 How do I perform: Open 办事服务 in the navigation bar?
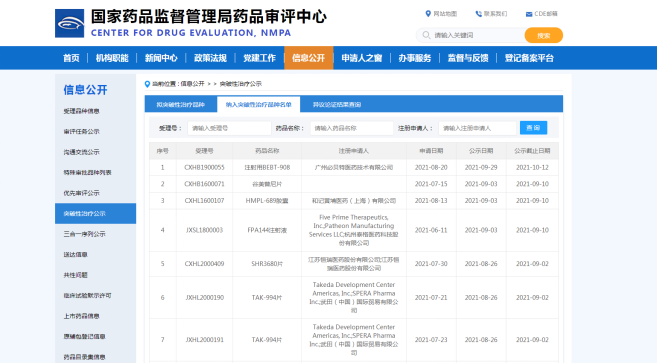(415, 58)
